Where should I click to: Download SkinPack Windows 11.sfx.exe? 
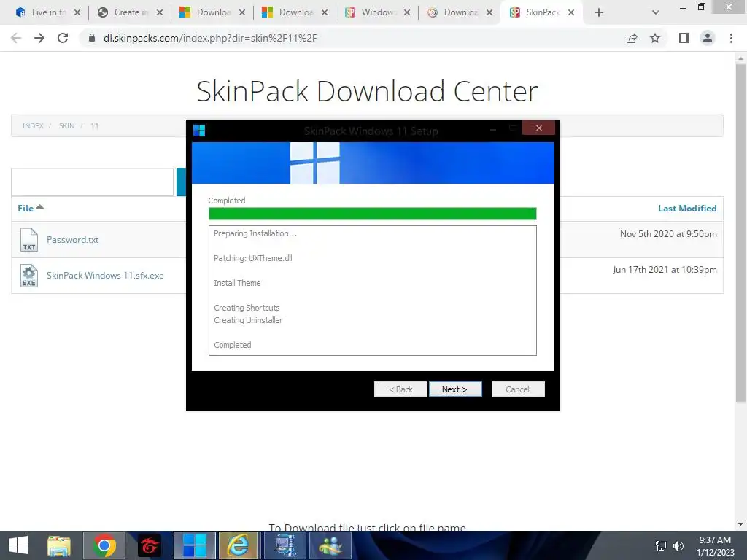click(105, 275)
